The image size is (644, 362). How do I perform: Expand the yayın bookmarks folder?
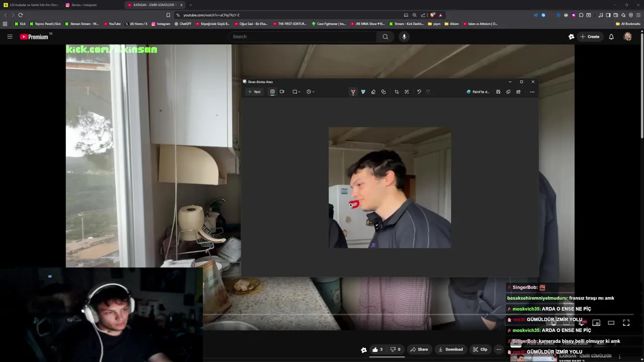434,24
